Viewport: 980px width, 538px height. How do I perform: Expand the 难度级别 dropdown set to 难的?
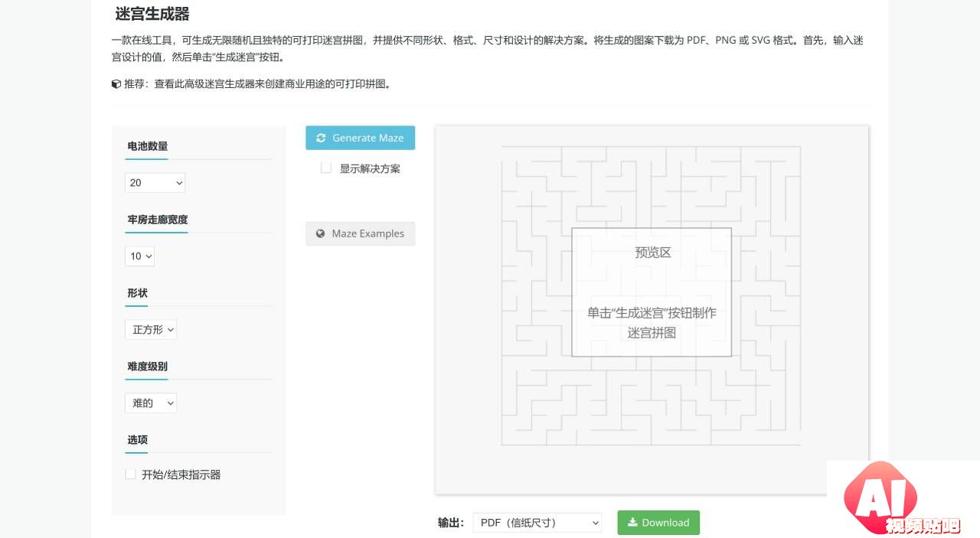click(x=151, y=403)
